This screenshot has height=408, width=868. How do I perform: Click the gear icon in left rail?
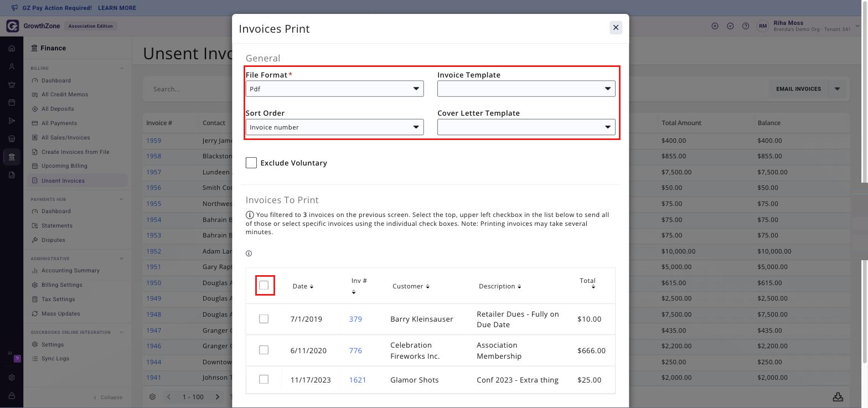coord(12,378)
